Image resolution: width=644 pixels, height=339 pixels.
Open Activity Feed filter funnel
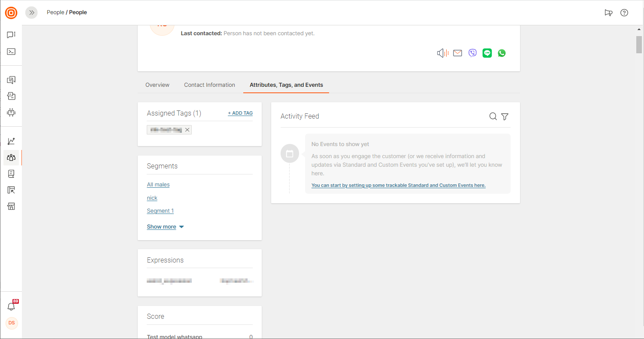click(x=505, y=116)
